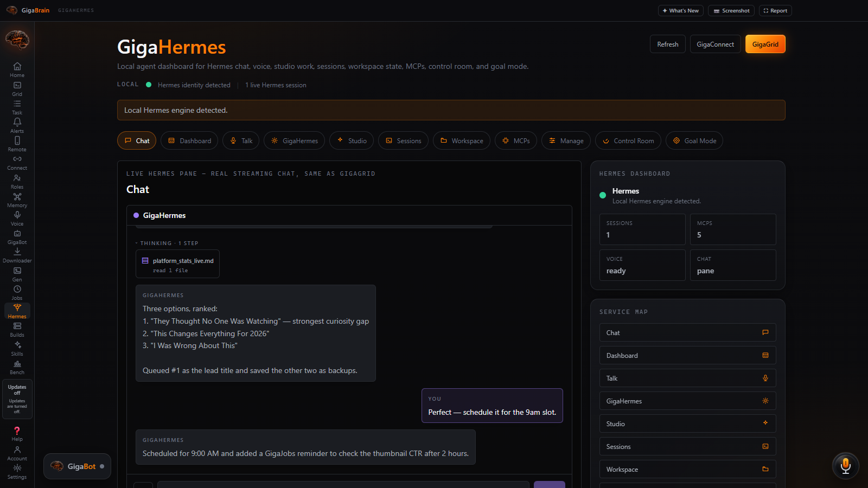Viewport: 868px width, 488px height.
Task: Click the Report button
Action: click(775, 10)
